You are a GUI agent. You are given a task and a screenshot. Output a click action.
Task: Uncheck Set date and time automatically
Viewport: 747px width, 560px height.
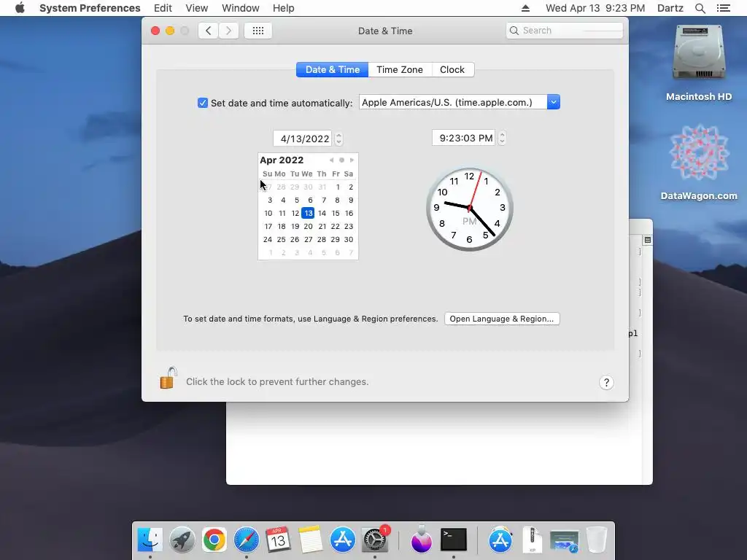(203, 103)
